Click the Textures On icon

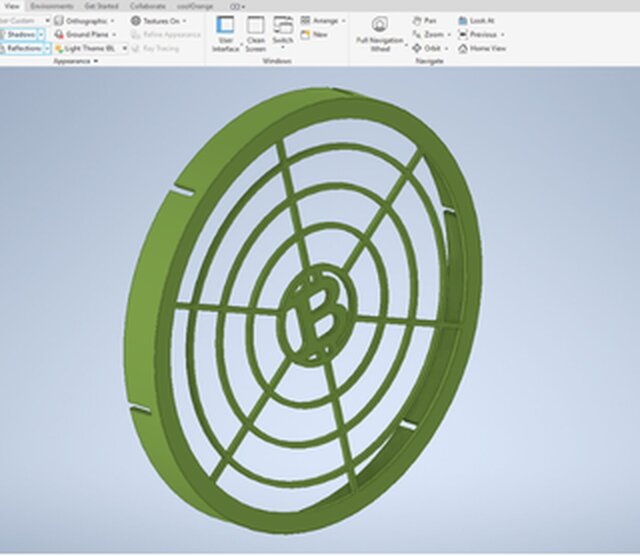136,20
